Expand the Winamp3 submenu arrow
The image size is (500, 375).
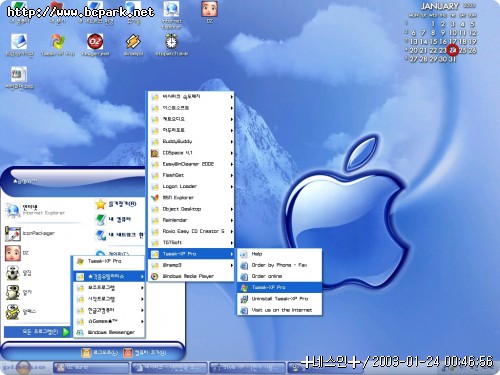[x=231, y=265]
